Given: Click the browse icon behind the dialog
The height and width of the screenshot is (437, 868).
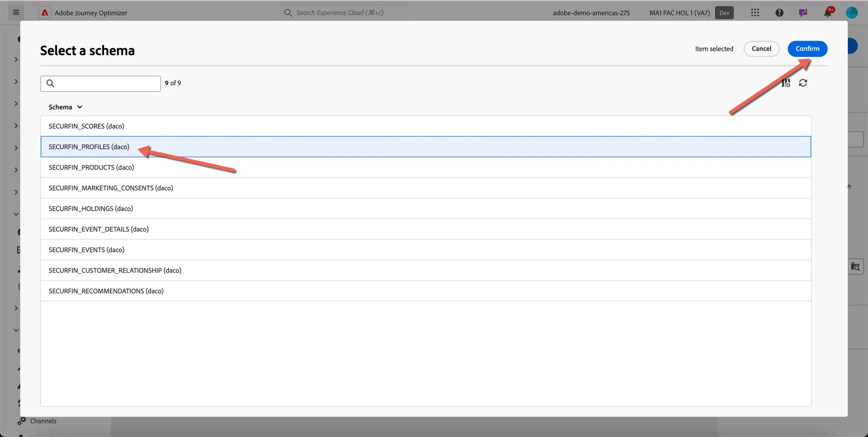Looking at the screenshot, I should [855, 267].
